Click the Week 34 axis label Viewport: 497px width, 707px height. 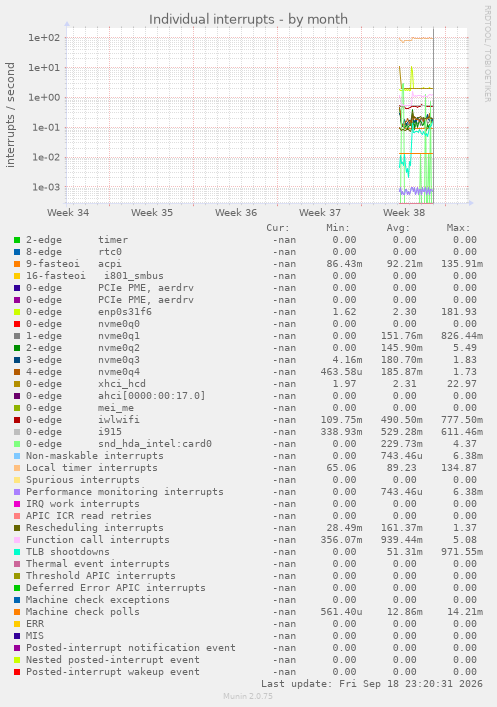tap(68, 213)
